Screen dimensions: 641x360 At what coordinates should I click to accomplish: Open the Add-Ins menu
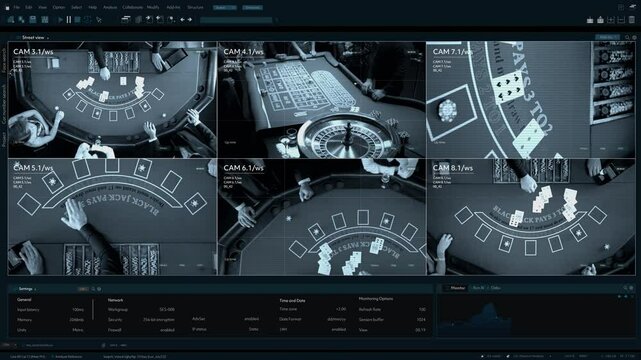point(173,7)
